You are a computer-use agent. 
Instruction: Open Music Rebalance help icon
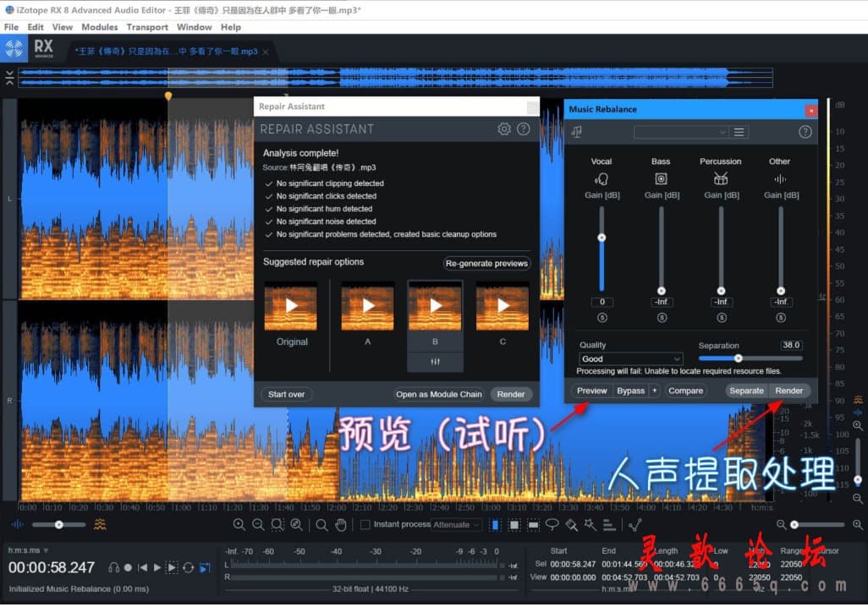[x=805, y=132]
